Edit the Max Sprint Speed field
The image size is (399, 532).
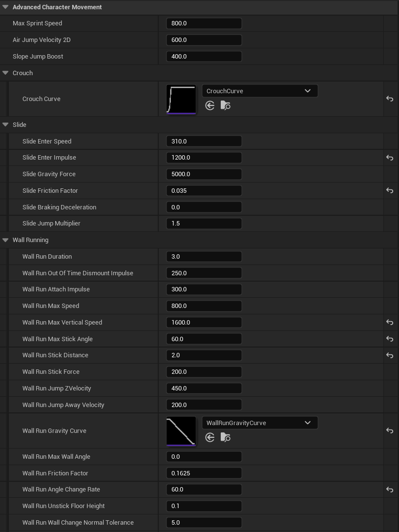204,23
